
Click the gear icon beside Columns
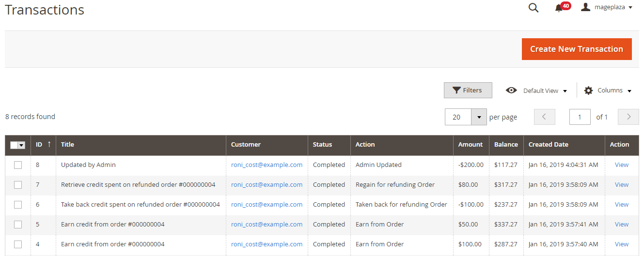pyautogui.click(x=588, y=90)
